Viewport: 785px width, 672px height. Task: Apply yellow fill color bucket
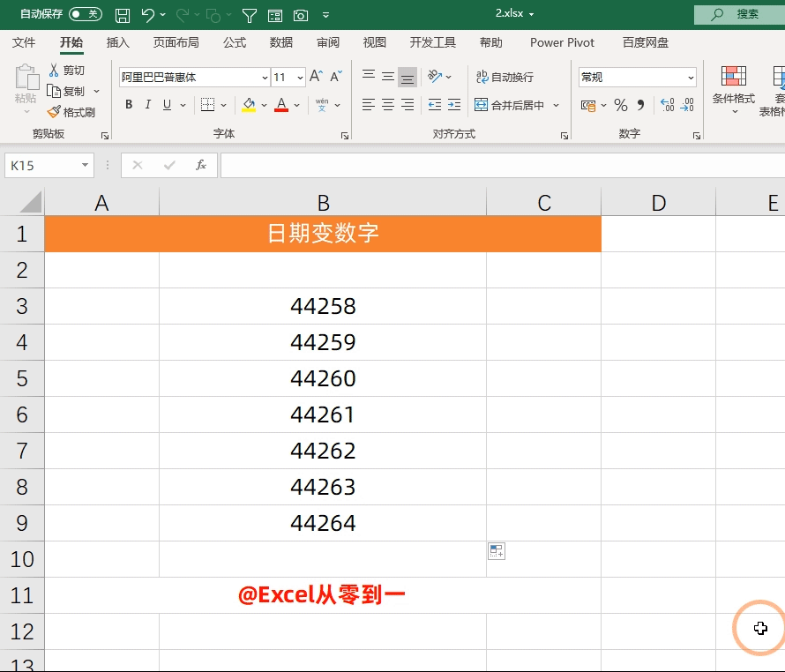click(249, 105)
